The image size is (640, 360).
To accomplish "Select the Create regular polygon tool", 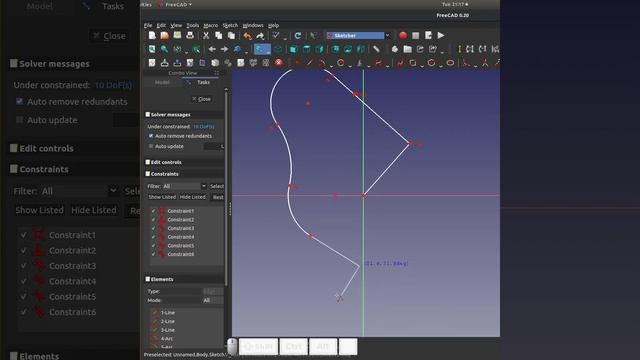I will [431, 63].
